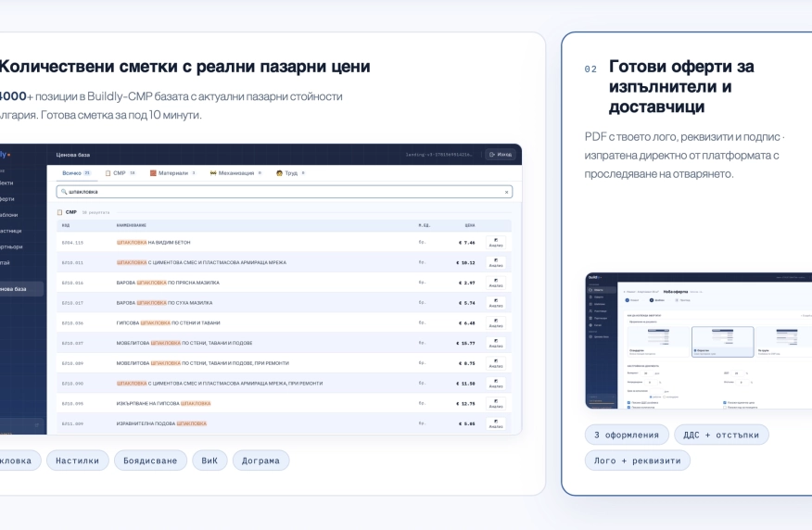This screenshot has width=812, height=530.
Task: Click the Боядисване tag
Action: 150,461
